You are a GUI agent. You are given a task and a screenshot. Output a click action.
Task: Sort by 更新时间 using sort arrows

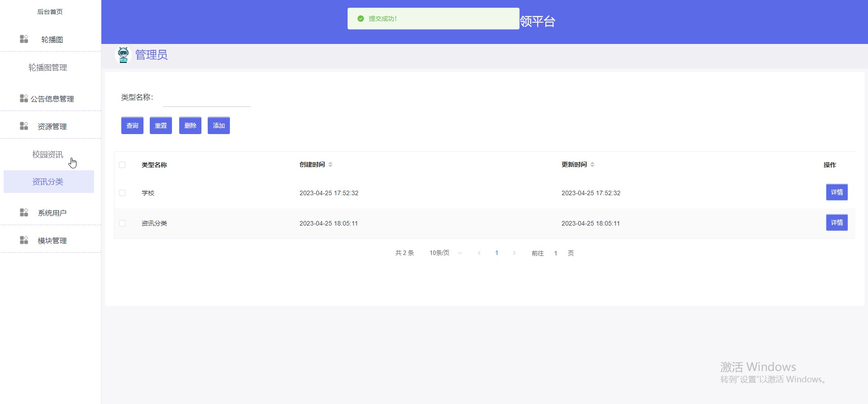click(592, 164)
